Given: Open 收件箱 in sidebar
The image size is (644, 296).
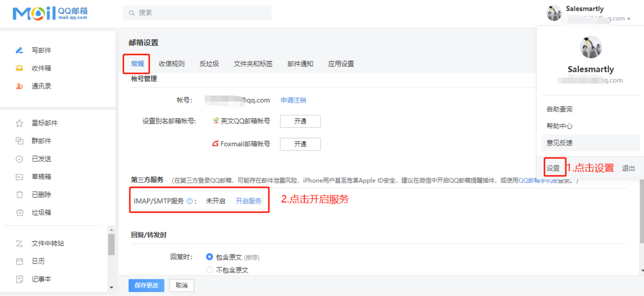Looking at the screenshot, I should (x=41, y=68).
